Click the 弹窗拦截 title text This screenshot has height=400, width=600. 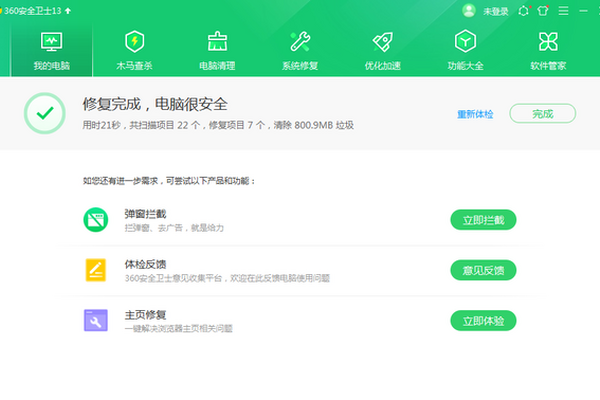click(x=145, y=214)
